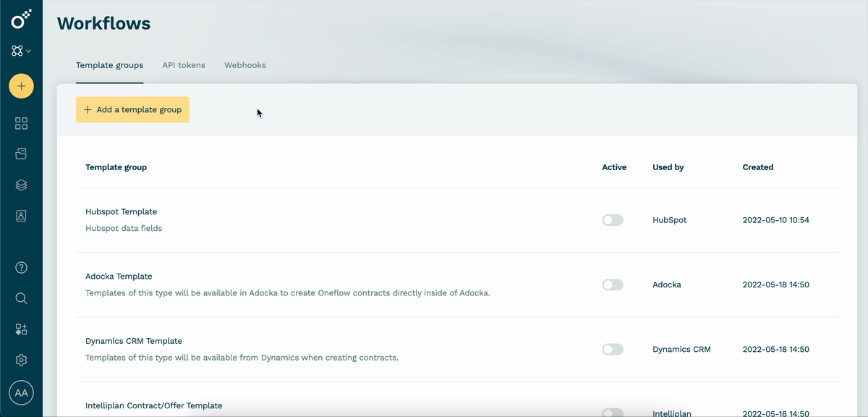The image size is (868, 417).
Task: Open the dashboard grid icon
Action: click(21, 124)
